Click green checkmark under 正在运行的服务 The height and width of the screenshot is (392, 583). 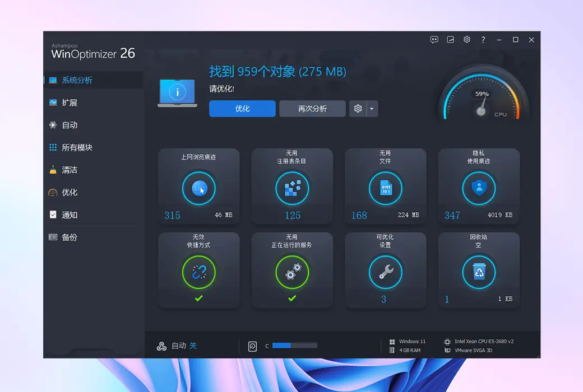click(292, 298)
